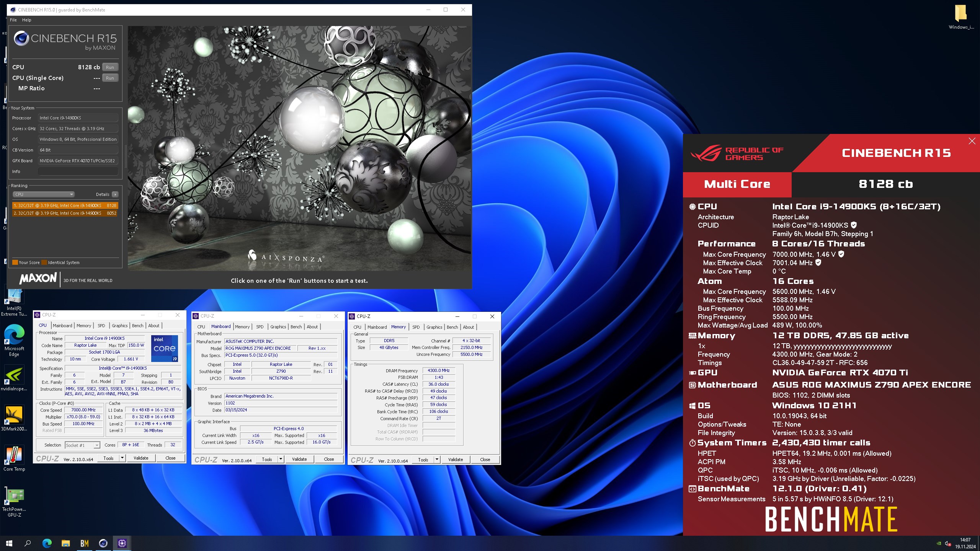
Task: Click the Cinebench R15 logo sphere
Action: [21, 38]
